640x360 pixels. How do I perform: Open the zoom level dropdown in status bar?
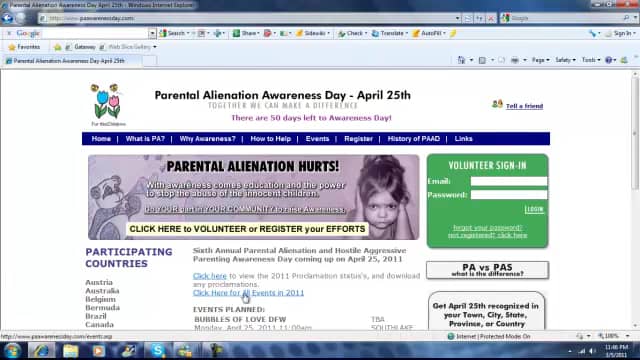627,336
